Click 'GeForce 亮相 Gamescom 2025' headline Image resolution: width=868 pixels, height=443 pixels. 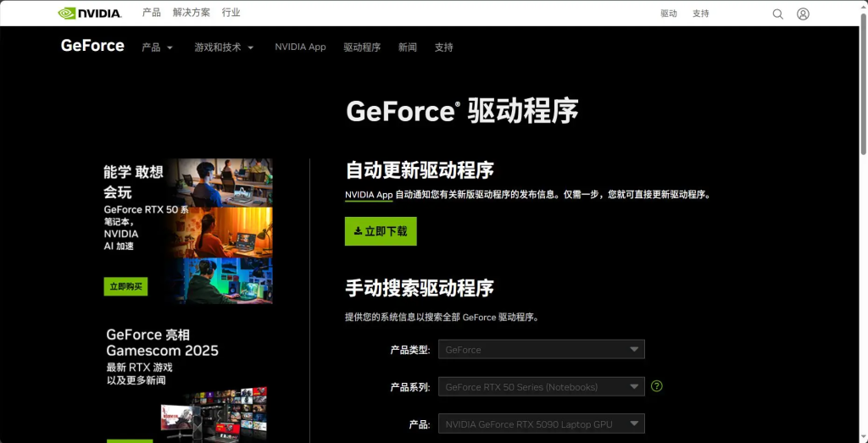(x=162, y=342)
